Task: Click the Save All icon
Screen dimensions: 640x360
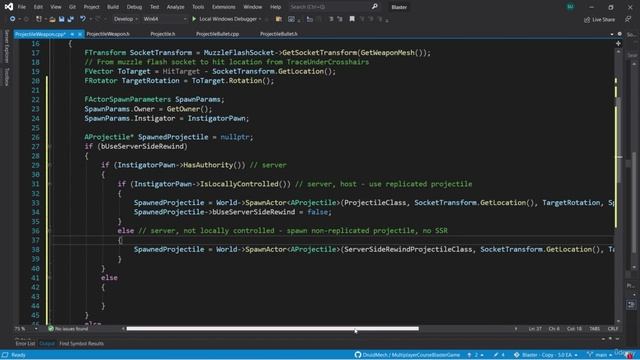Action: (x=71, y=19)
